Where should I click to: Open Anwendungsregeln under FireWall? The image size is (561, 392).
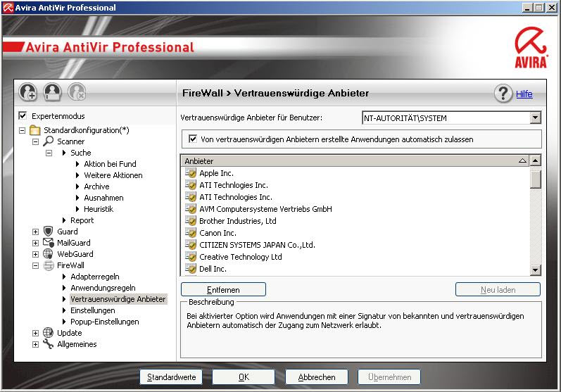103,288
